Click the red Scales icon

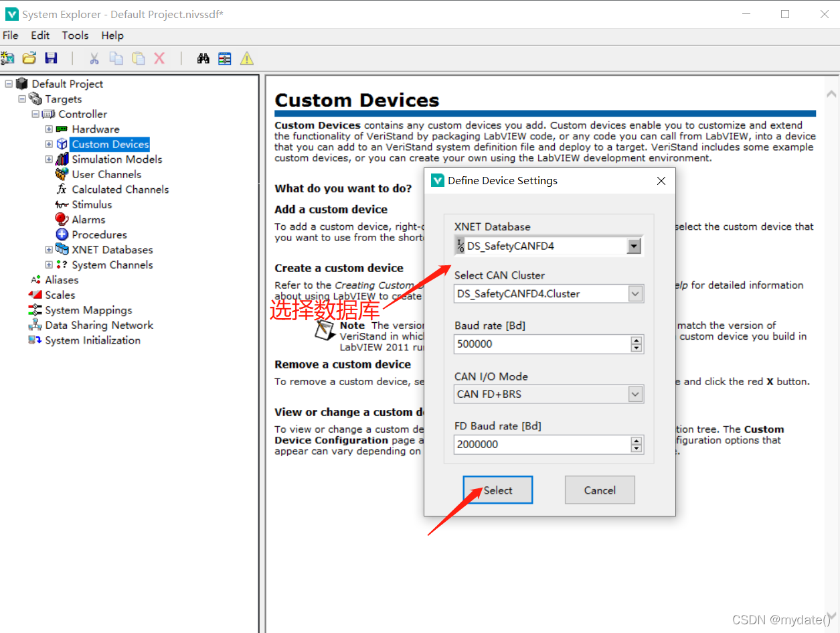[35, 295]
